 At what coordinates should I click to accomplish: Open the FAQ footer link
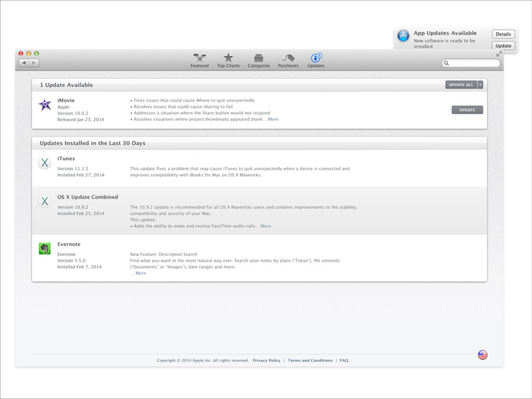tap(344, 361)
